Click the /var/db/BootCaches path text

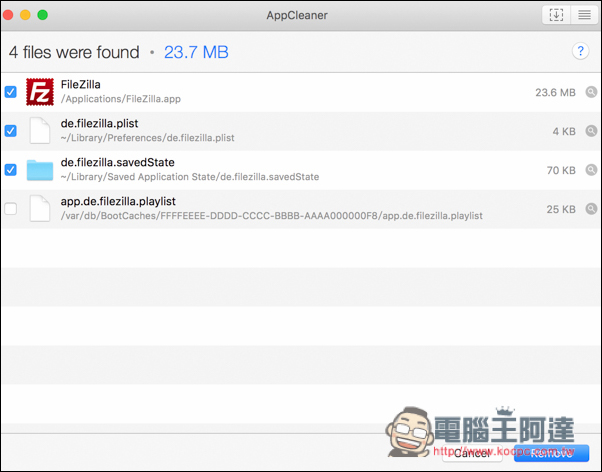[x=271, y=216]
